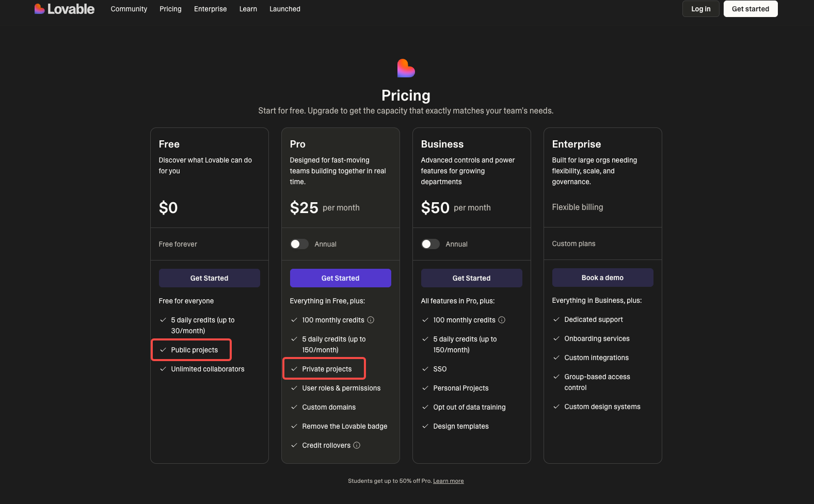Screen dimensions: 814x504
Task: Click the checkmark beside Personal Projects
Action: click(425, 388)
